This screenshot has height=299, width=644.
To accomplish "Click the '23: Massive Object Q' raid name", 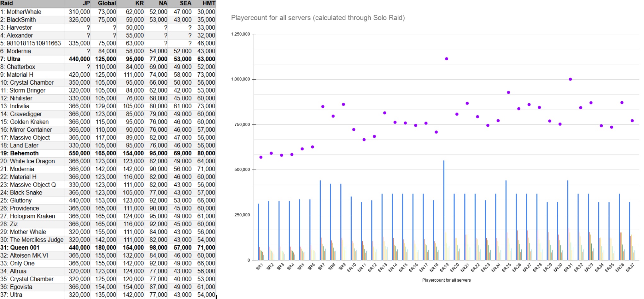I will click(28, 185).
